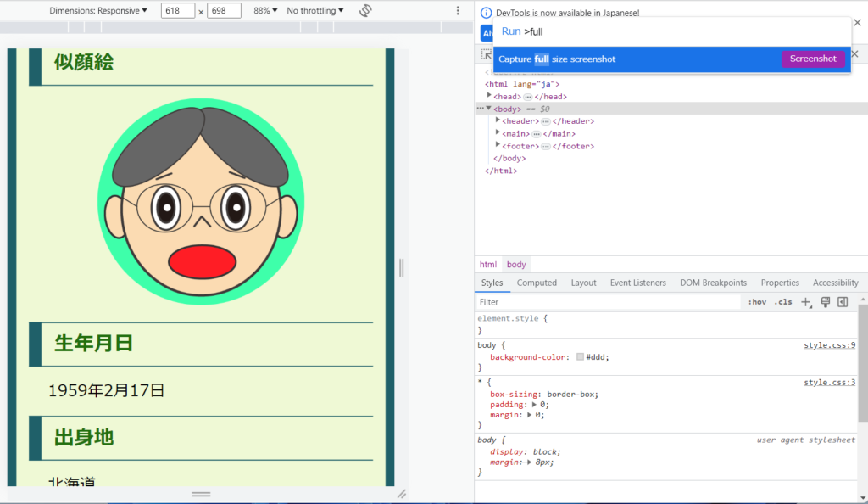
Task: Click the purple Screenshot button
Action: point(813,59)
